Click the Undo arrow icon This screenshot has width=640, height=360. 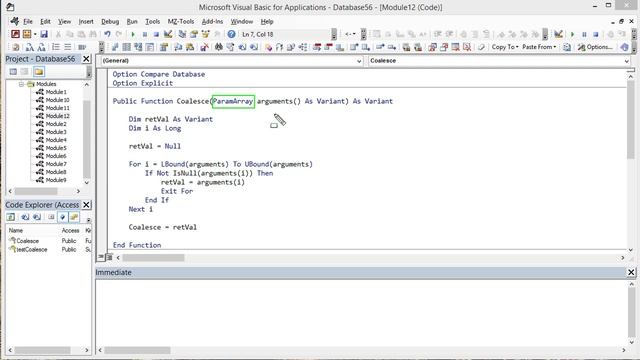coord(107,34)
